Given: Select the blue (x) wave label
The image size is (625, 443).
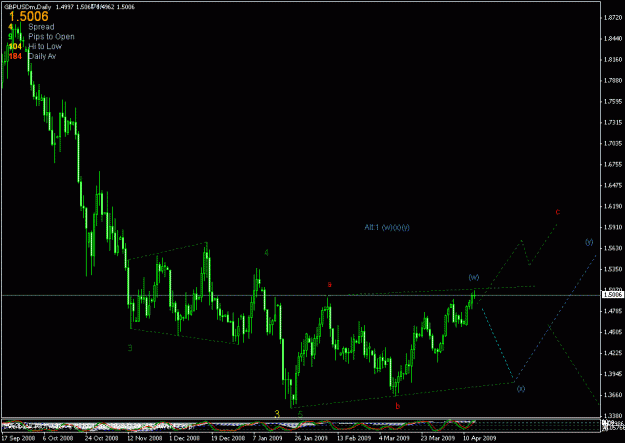Looking at the screenshot, I should (x=521, y=388).
